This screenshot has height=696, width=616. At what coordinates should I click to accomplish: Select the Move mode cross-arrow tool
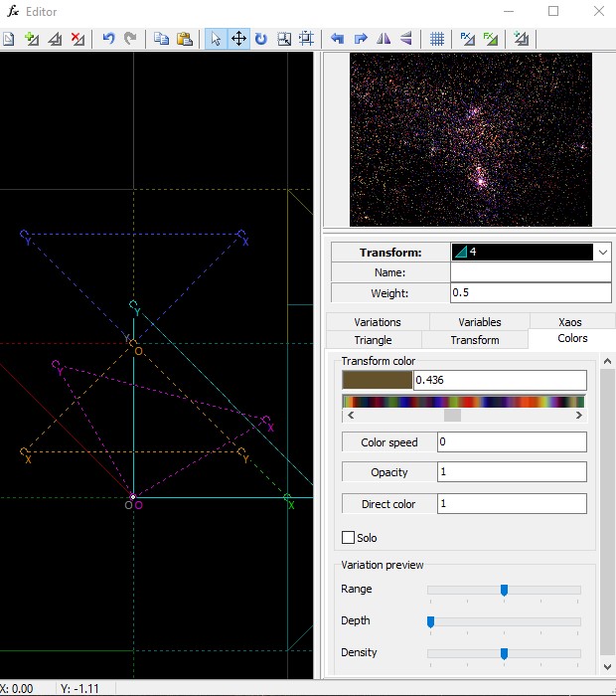point(238,39)
